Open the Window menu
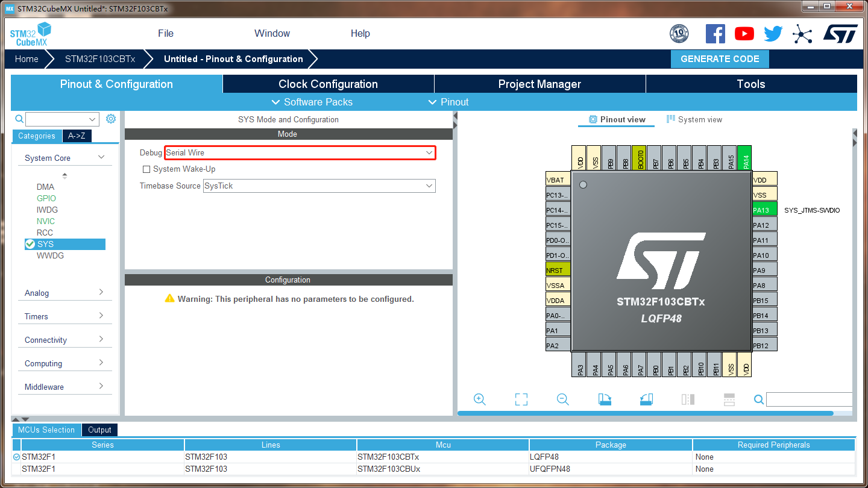The width and height of the screenshot is (868, 488). pos(272,34)
